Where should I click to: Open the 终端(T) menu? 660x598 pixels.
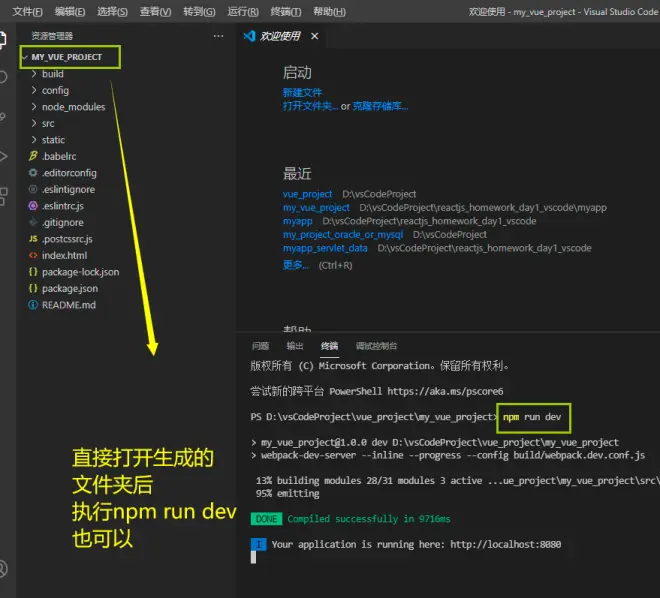pos(286,11)
